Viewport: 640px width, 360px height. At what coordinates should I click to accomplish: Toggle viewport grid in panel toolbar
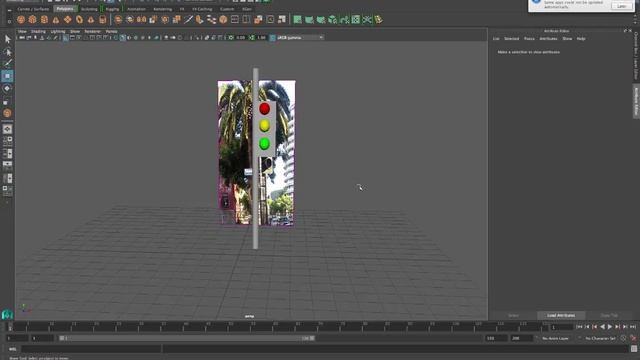(x=65, y=38)
